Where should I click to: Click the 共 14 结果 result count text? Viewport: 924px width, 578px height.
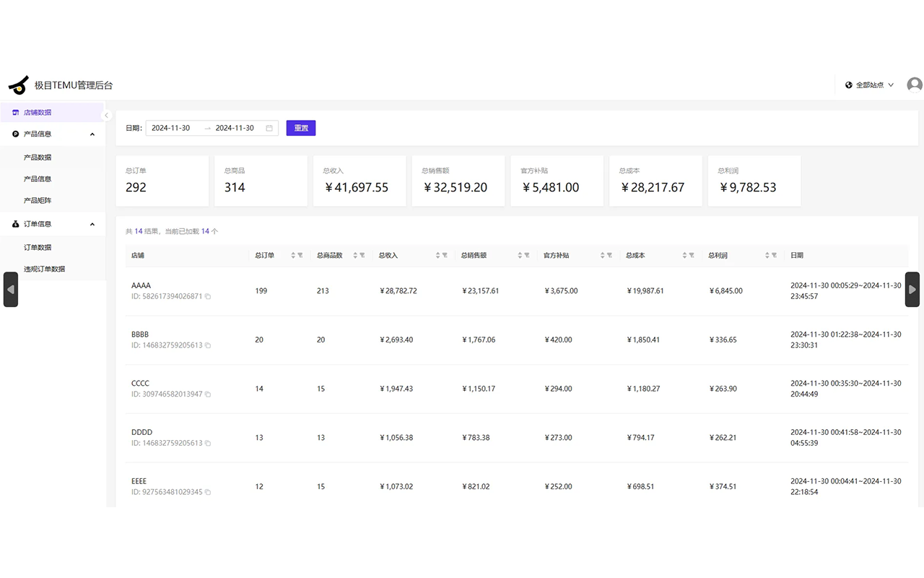tap(142, 231)
